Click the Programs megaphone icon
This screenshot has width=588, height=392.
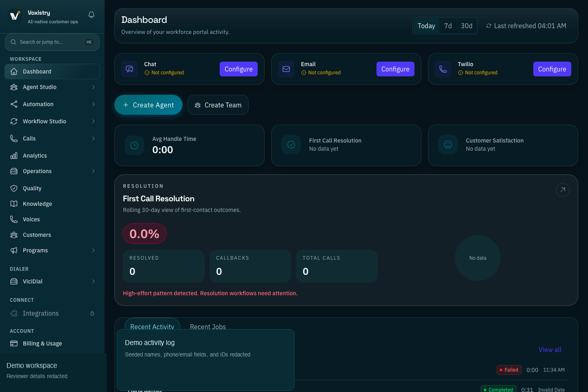click(14, 250)
